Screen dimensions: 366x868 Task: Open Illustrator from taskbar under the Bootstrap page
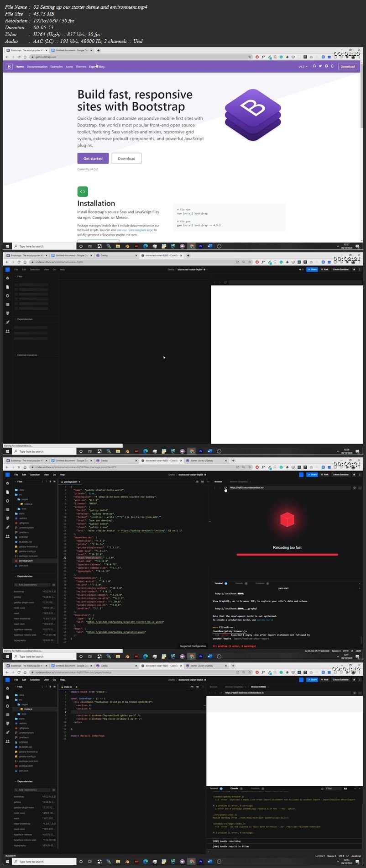[136, 246]
